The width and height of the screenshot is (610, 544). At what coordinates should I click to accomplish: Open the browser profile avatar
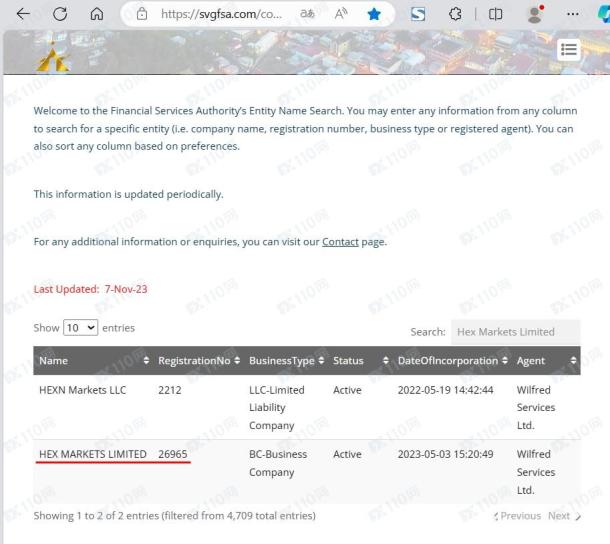(x=535, y=14)
